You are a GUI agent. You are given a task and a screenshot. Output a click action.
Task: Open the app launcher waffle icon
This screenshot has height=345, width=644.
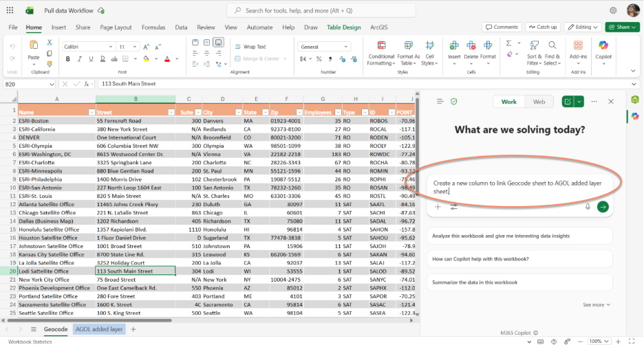coord(10,11)
